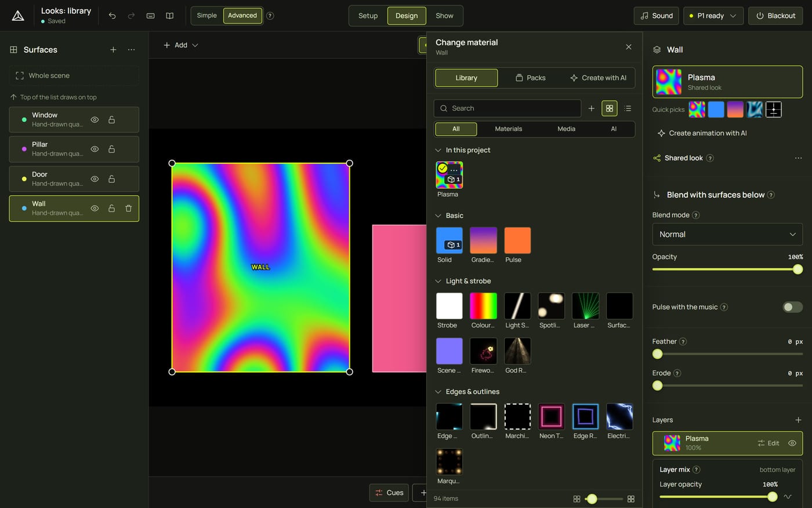Viewport: 812px width, 508px height.
Task: Lock the Pillar surface
Action: point(111,149)
